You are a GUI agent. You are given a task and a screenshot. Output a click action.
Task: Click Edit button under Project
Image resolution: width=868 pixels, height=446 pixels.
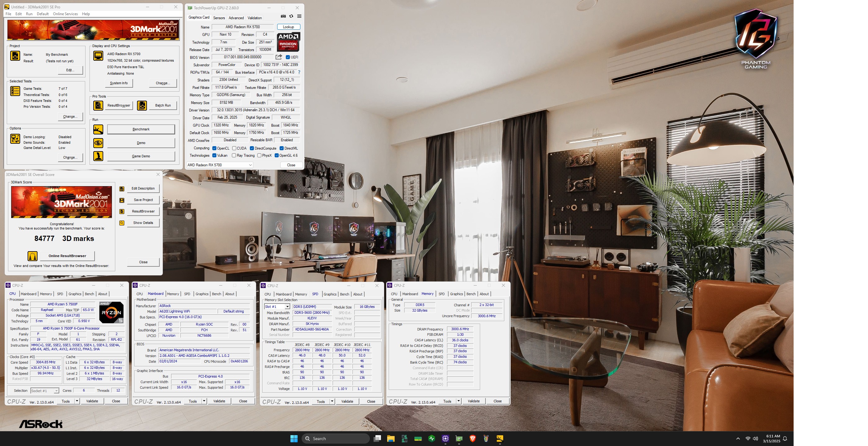[70, 70]
